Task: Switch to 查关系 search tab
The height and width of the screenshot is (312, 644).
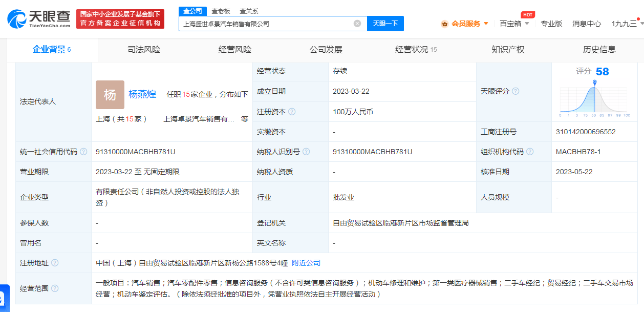Action: pos(249,11)
